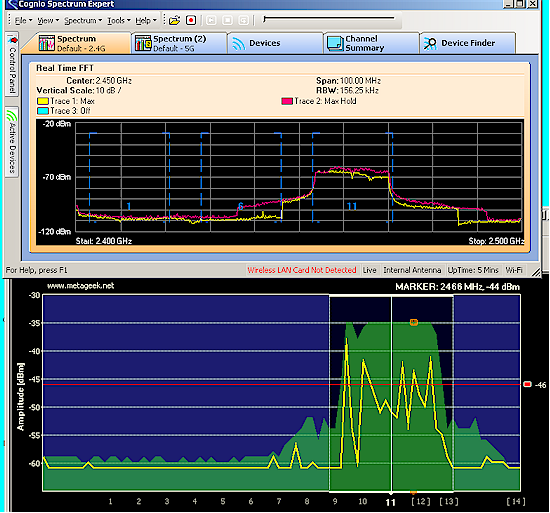Open the Device Finder tab
The width and height of the screenshot is (550, 513).
coord(468,43)
